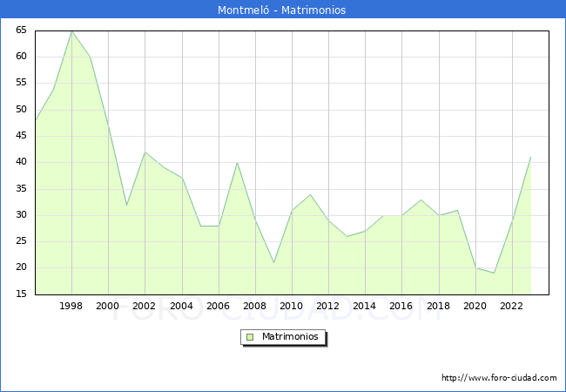Click the x-axis label 2002
Viewport: 566px width, 392px height.
[x=144, y=306]
